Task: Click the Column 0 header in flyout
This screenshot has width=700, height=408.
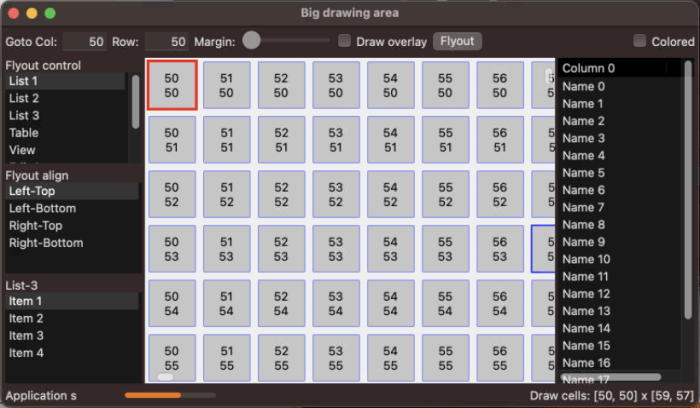Action: coord(589,69)
